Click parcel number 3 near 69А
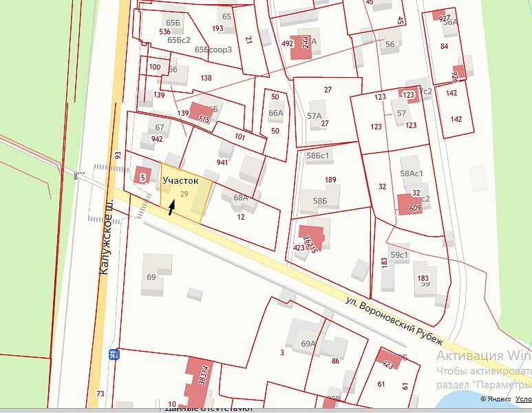The image size is (532, 413). [x=282, y=352]
